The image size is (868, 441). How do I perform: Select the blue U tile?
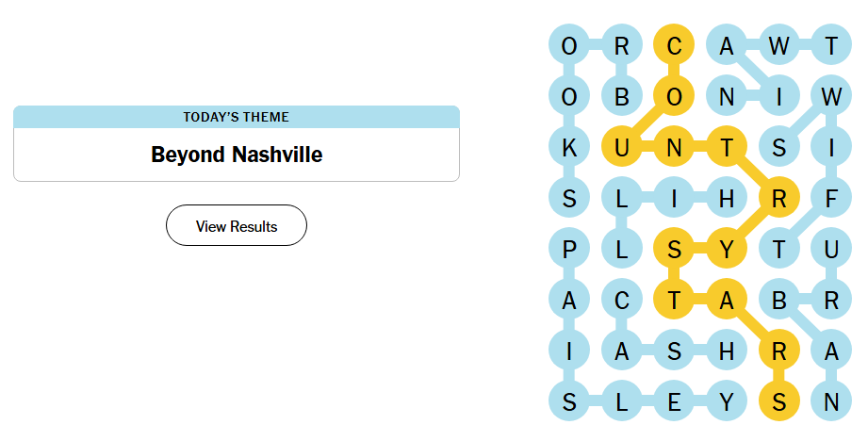pos(831,249)
